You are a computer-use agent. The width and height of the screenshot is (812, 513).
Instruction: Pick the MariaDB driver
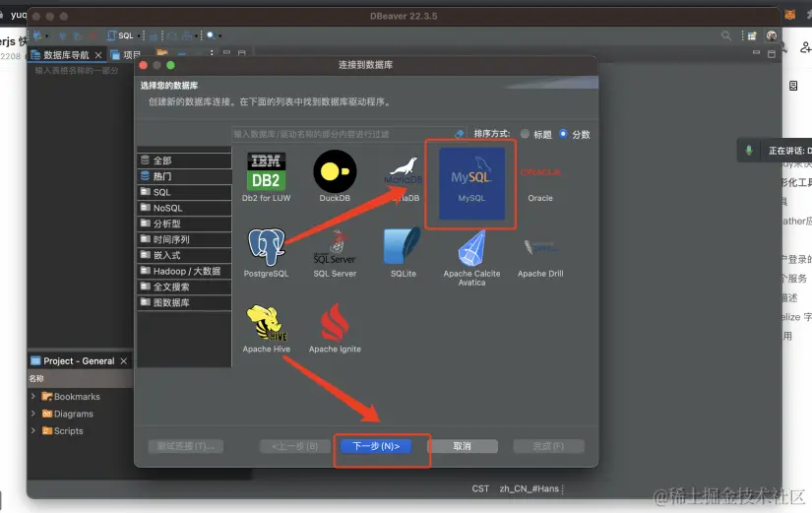click(404, 179)
